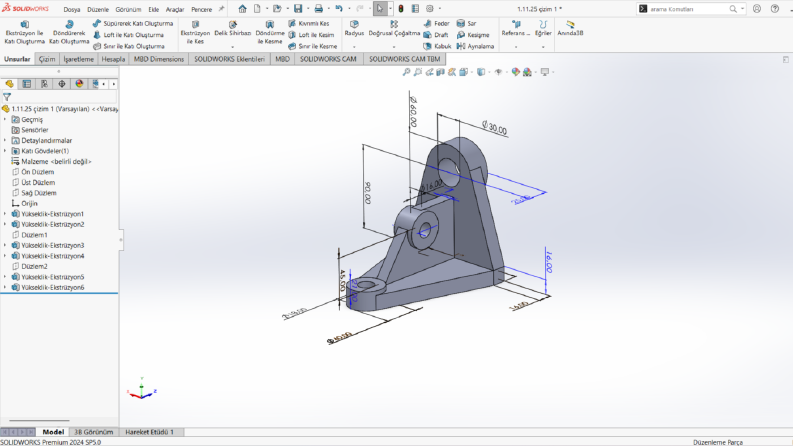Select the Feder rib tool
The height and width of the screenshot is (446, 793).
pyautogui.click(x=436, y=23)
